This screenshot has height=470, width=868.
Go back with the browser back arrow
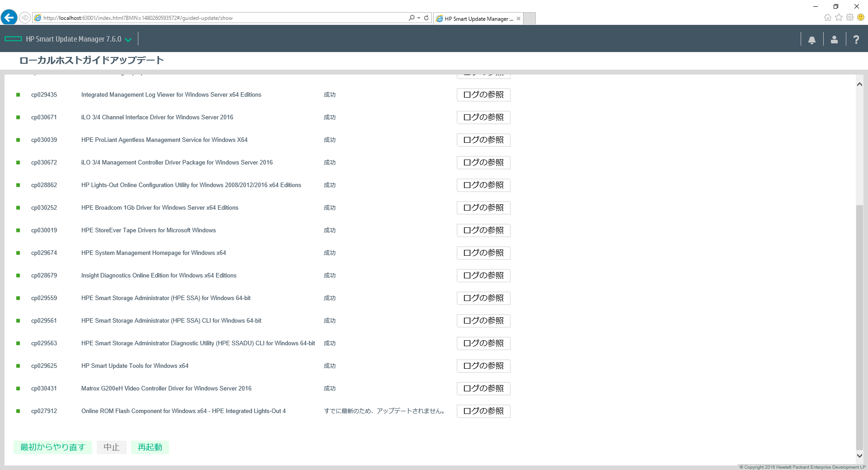point(9,18)
